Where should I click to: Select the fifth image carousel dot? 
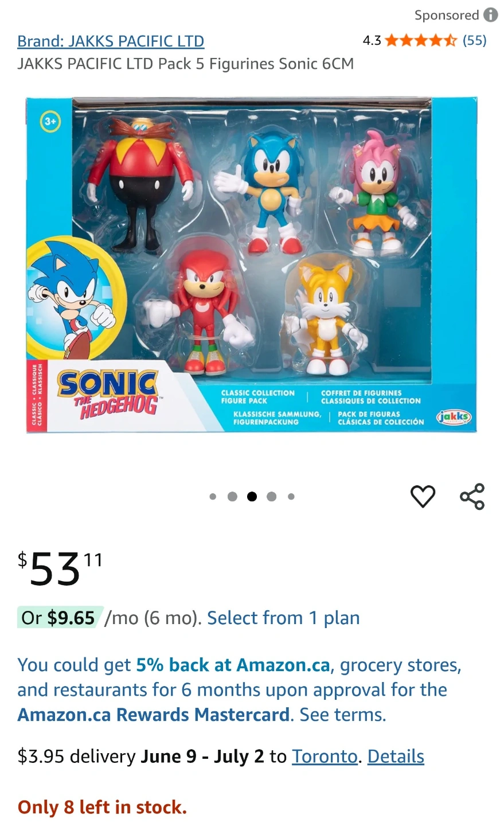pyautogui.click(x=291, y=497)
